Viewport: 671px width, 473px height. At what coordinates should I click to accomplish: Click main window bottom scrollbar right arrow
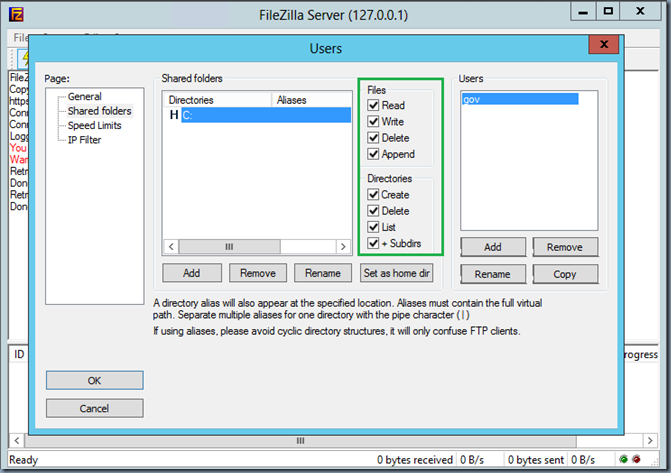tap(650, 440)
